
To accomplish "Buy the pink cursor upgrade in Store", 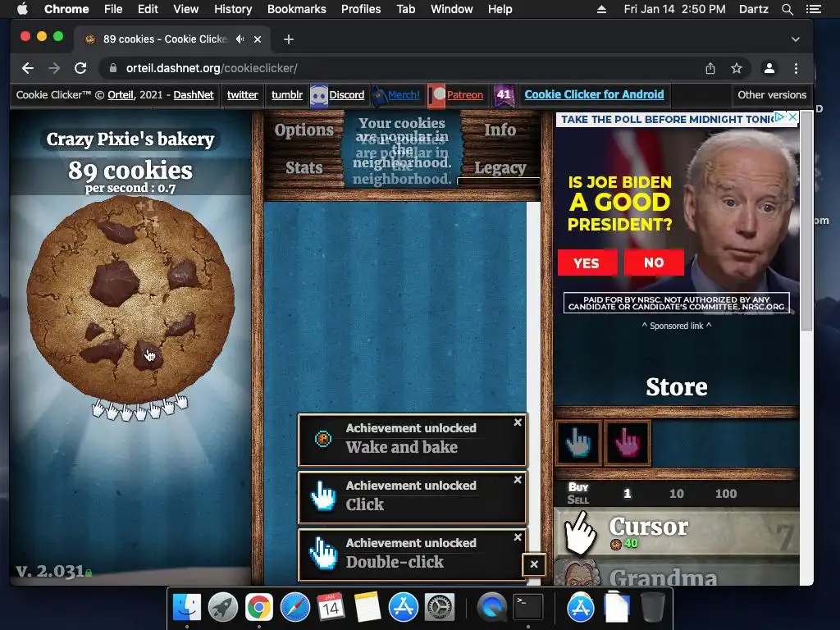I will 628,442.
